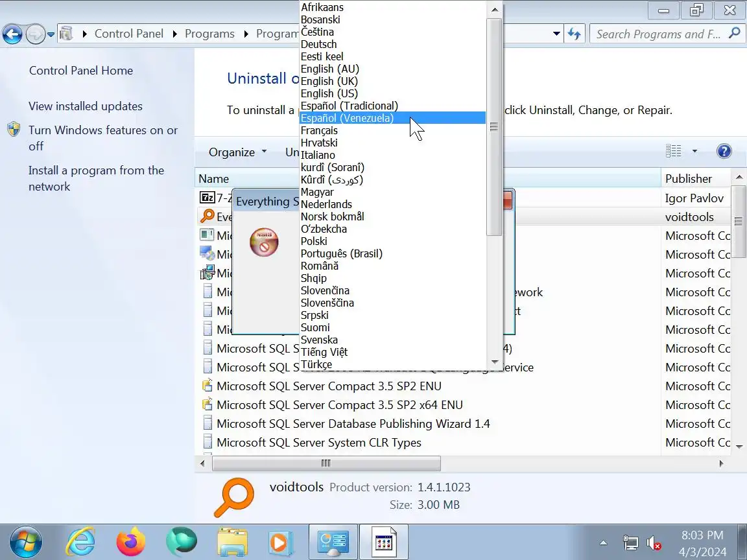Select the 7-Zip icon row
Image resolution: width=747 pixels, height=560 pixels.
click(x=207, y=197)
